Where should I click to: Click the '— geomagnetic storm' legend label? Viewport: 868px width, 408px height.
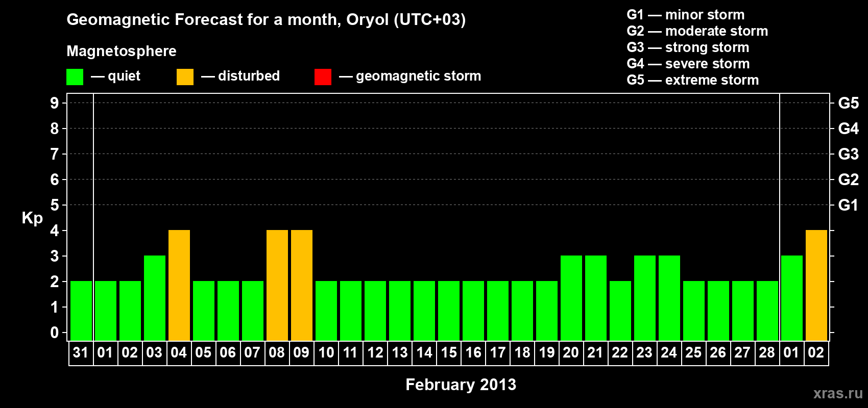coord(410,76)
